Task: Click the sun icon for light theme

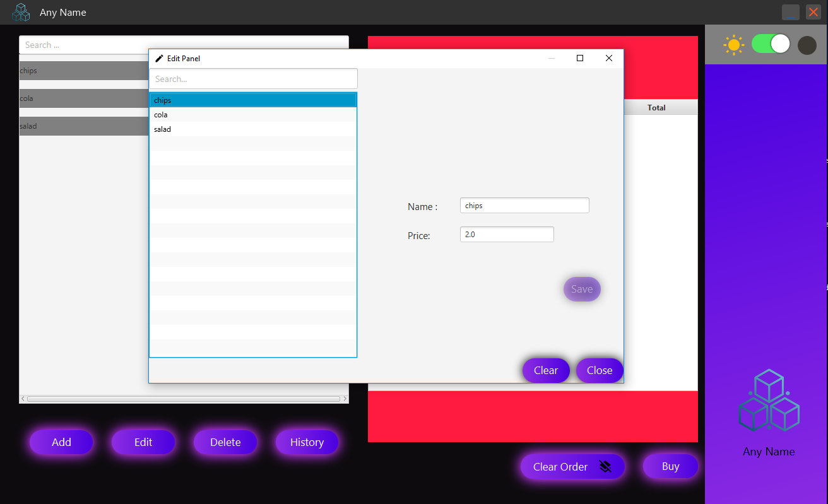Action: coord(734,44)
